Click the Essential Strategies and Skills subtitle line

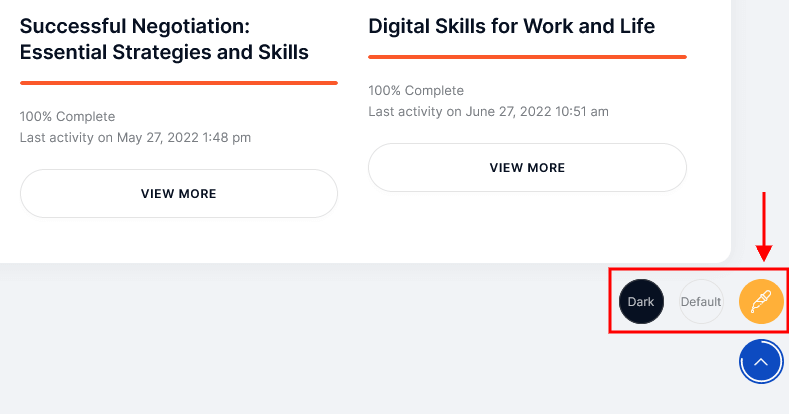tap(164, 52)
